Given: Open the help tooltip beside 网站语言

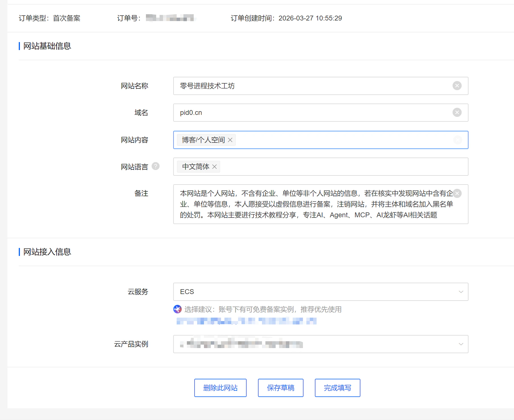Looking at the screenshot, I should click(155, 166).
